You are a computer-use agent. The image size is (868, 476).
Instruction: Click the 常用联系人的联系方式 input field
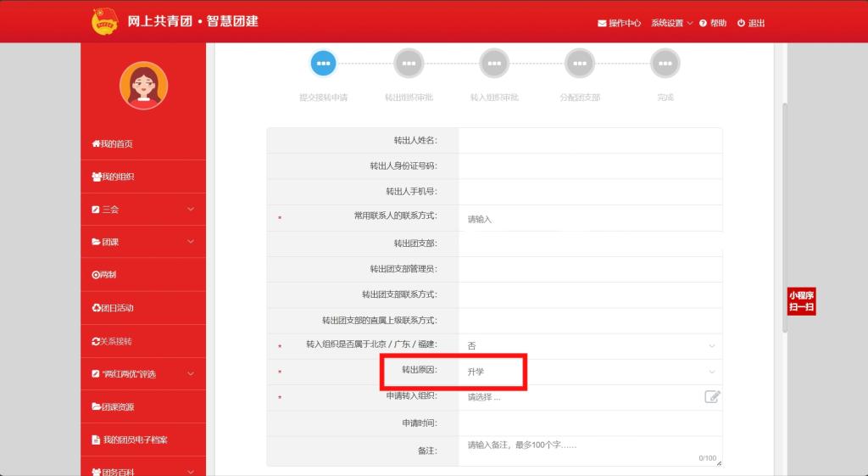[x=589, y=219]
